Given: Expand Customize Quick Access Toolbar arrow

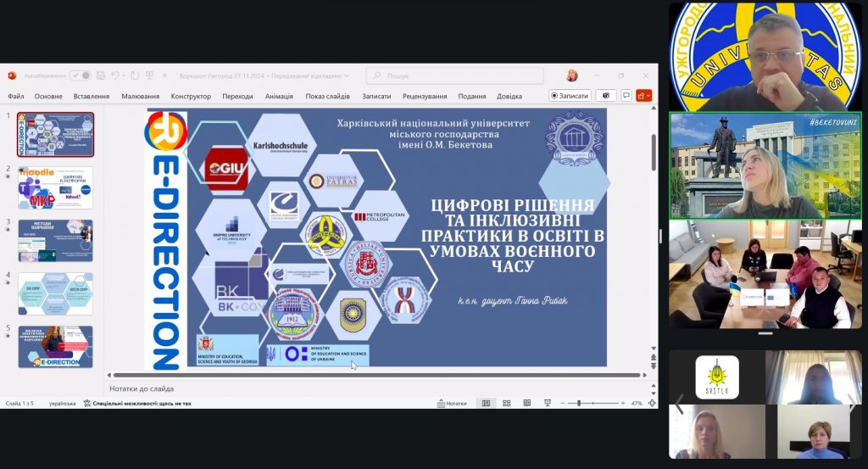Looking at the screenshot, I should click(x=162, y=75).
